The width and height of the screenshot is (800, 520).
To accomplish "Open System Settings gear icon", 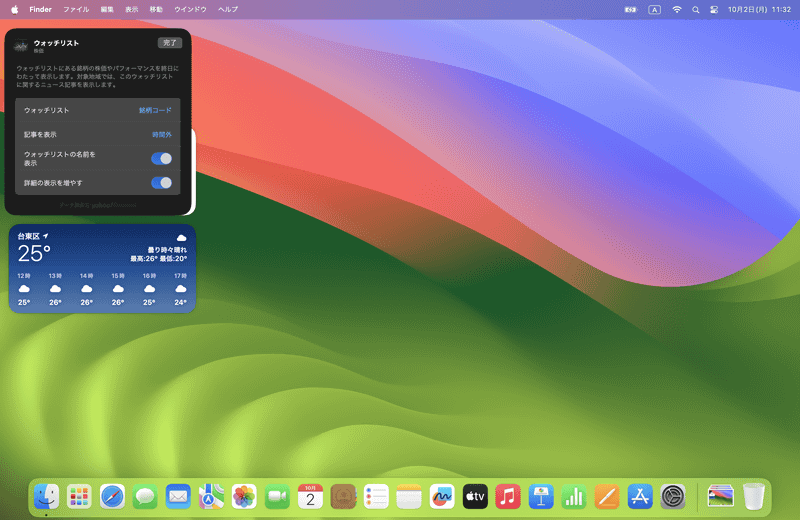I will tap(673, 496).
